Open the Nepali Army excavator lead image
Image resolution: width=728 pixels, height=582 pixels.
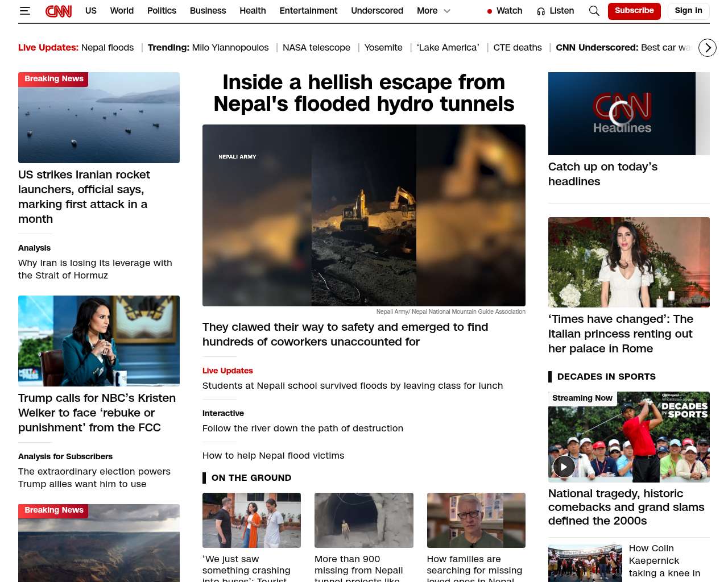pyautogui.click(x=364, y=215)
